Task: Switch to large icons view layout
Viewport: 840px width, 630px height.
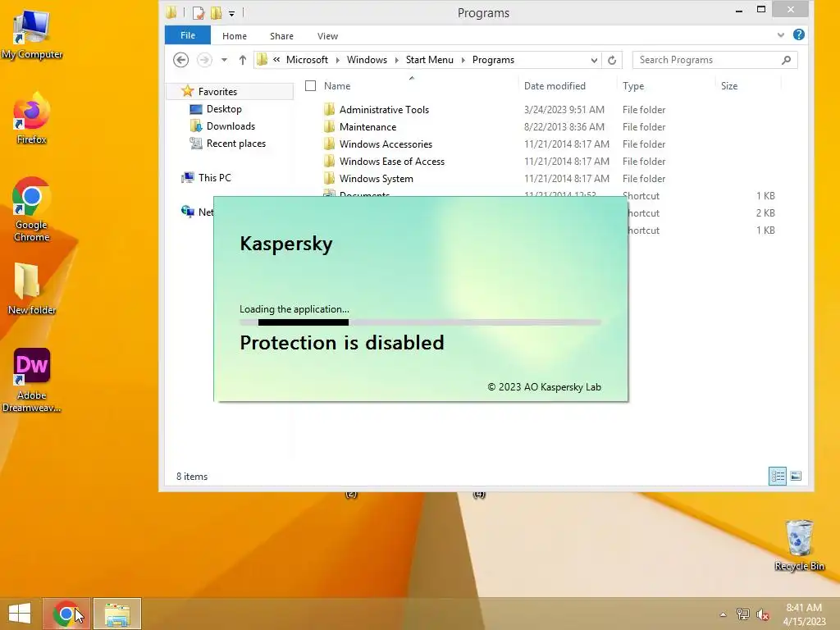Action: [x=796, y=477]
